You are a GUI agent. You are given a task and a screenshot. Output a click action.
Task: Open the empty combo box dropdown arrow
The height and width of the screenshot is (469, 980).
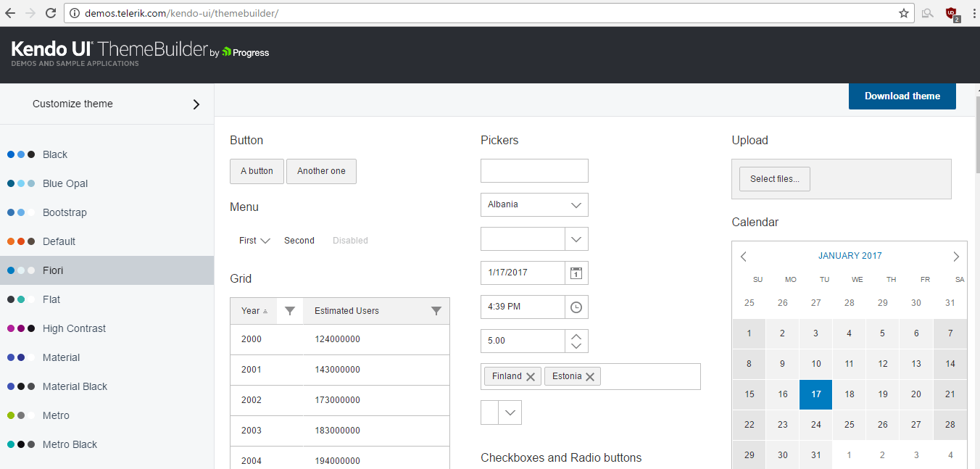pyautogui.click(x=576, y=238)
